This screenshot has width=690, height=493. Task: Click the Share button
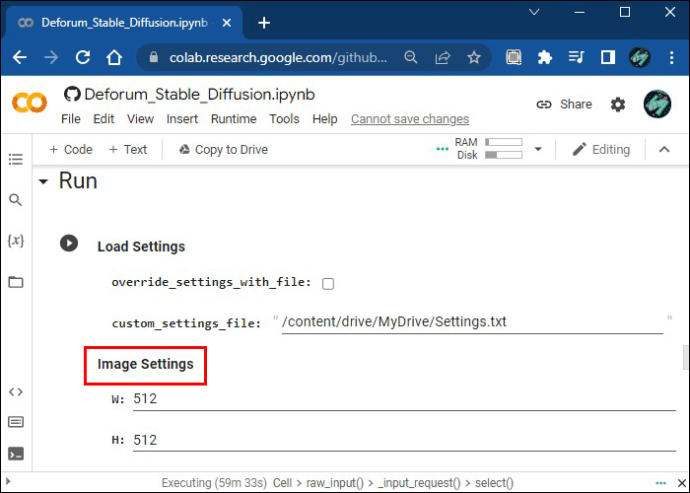[564, 104]
